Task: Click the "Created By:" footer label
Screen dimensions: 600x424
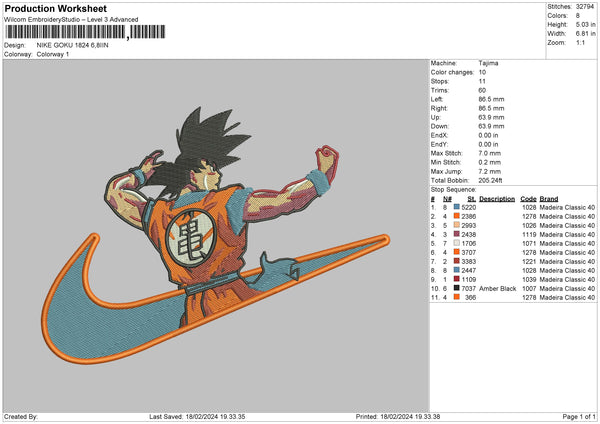Action: [21, 416]
